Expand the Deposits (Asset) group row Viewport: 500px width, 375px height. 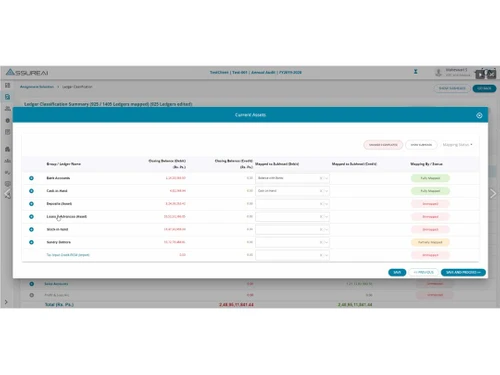(x=31, y=204)
